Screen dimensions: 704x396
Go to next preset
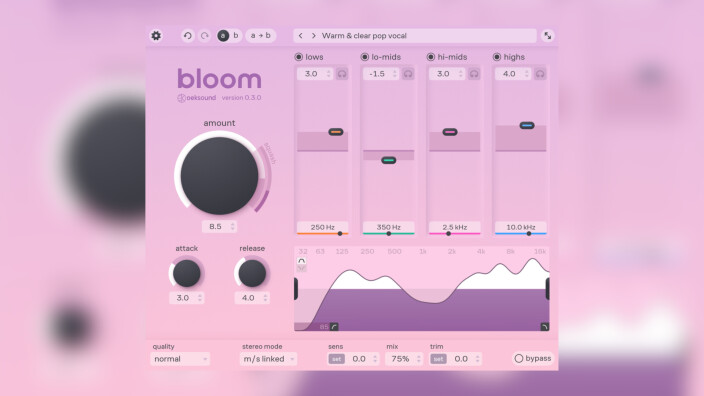click(313, 35)
